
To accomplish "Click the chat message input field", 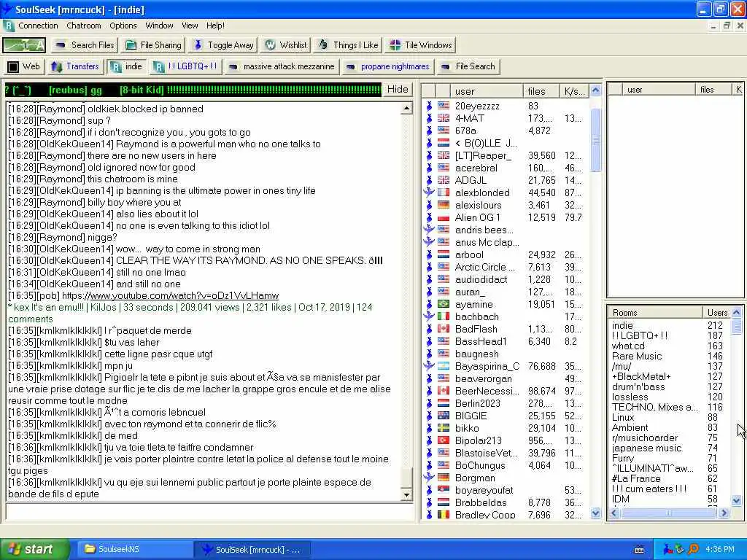I will coord(209,513).
